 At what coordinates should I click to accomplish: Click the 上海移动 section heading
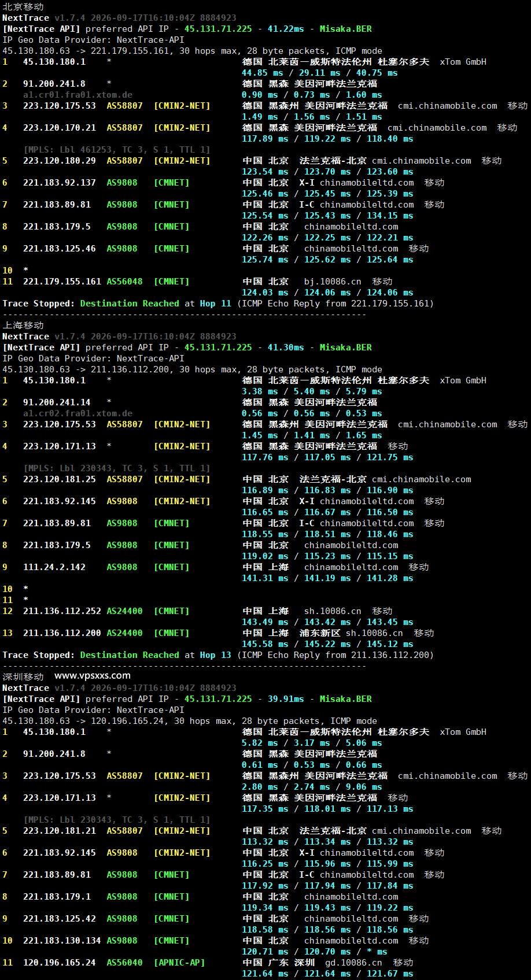[x=23, y=325]
